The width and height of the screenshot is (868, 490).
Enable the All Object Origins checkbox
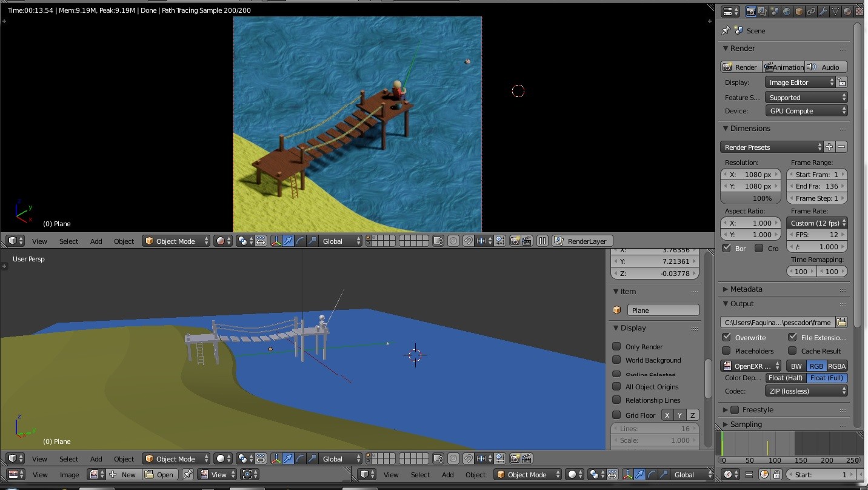coord(616,386)
